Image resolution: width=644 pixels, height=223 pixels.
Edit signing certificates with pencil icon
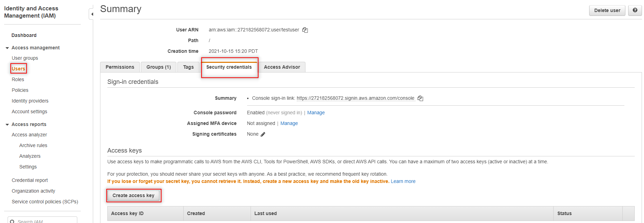[263, 134]
